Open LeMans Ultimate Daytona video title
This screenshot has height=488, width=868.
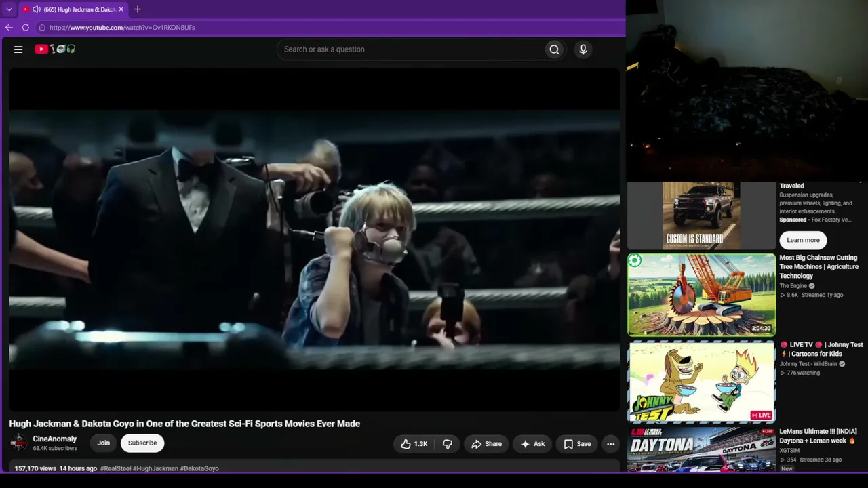pyautogui.click(x=818, y=436)
